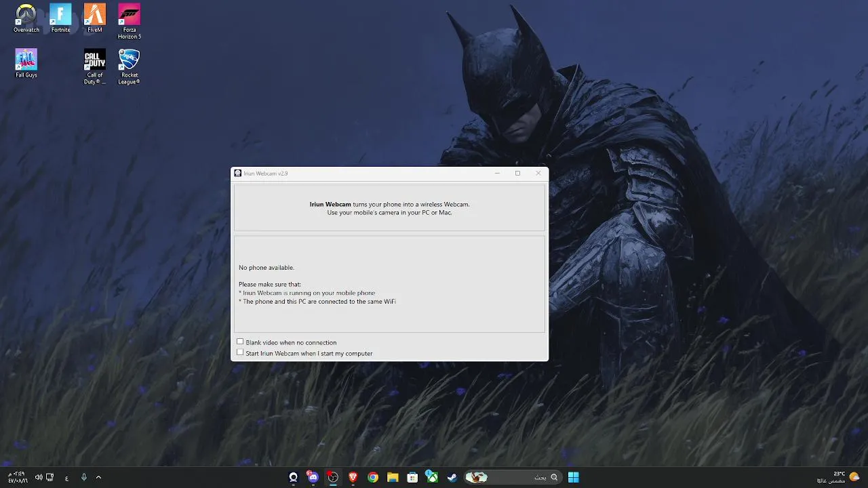Enable Blank video when no connection

(240, 342)
